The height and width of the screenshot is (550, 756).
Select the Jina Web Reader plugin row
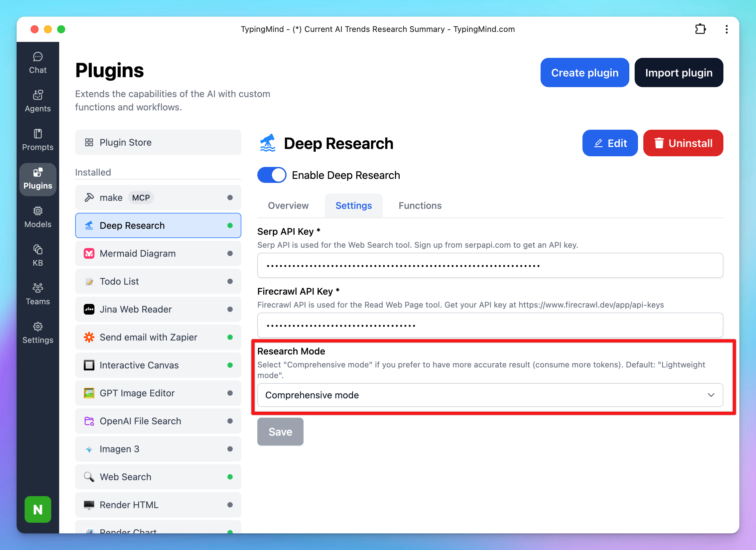158,309
